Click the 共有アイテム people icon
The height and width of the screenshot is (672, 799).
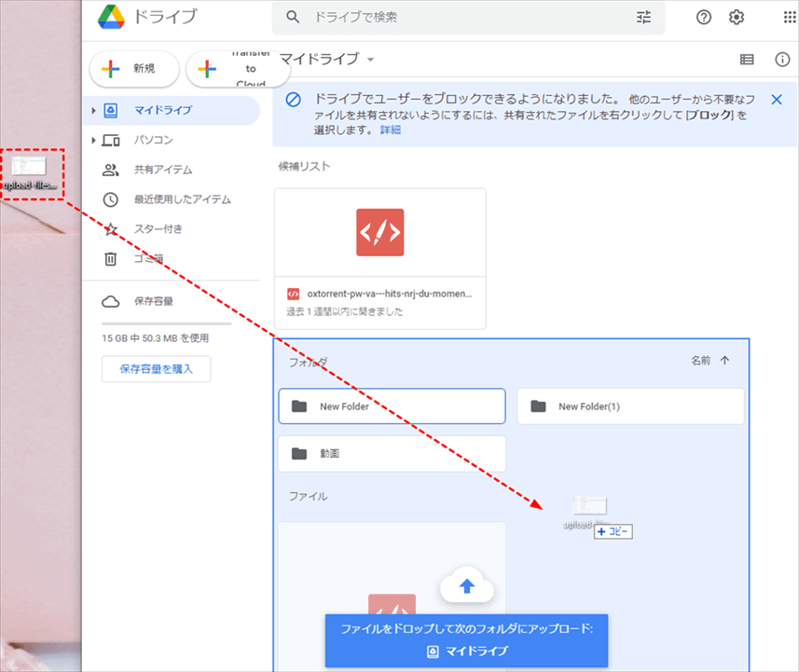111,170
